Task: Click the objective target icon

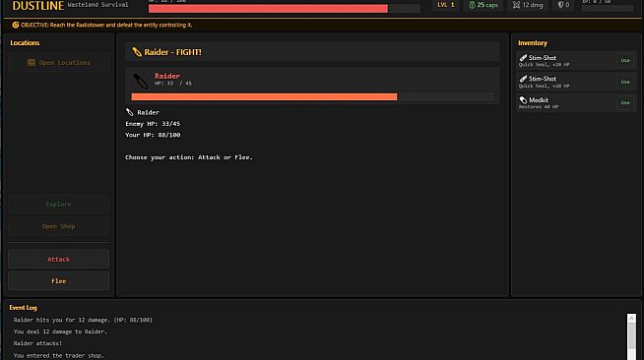Action: 15,25
